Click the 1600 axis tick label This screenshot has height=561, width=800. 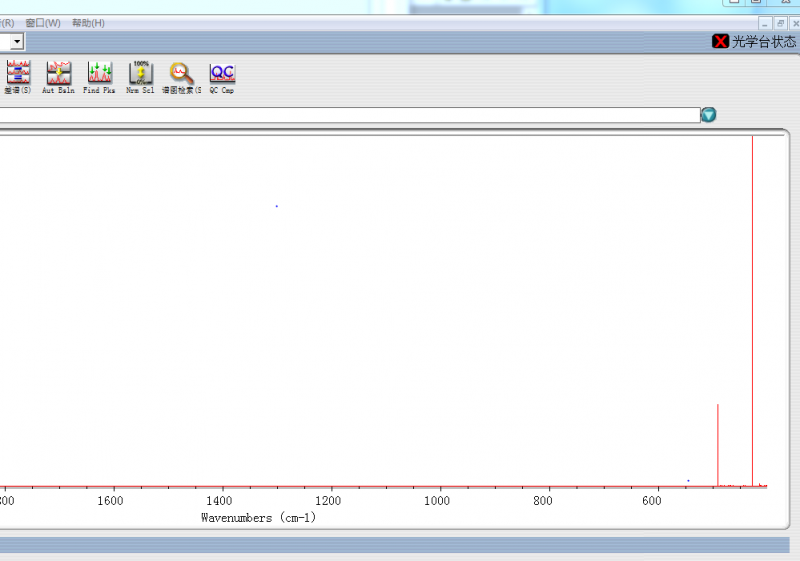tap(110, 501)
